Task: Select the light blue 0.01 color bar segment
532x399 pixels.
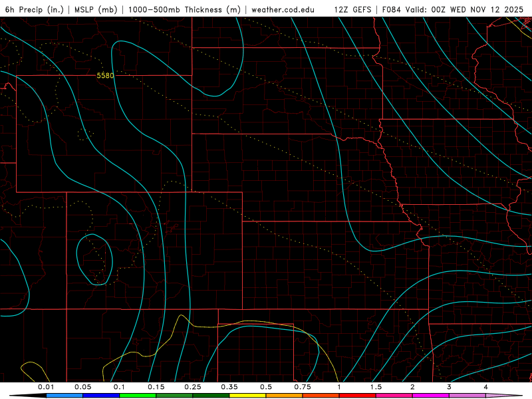Action: [65, 396]
